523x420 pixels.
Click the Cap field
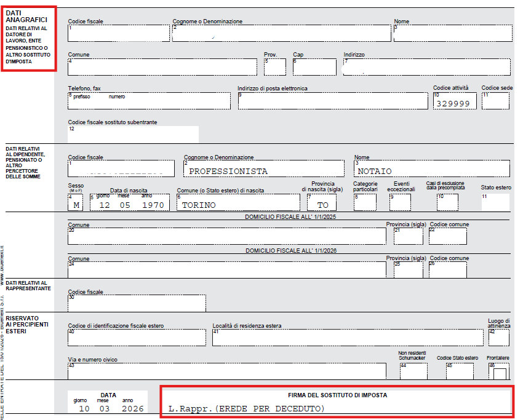314,67
